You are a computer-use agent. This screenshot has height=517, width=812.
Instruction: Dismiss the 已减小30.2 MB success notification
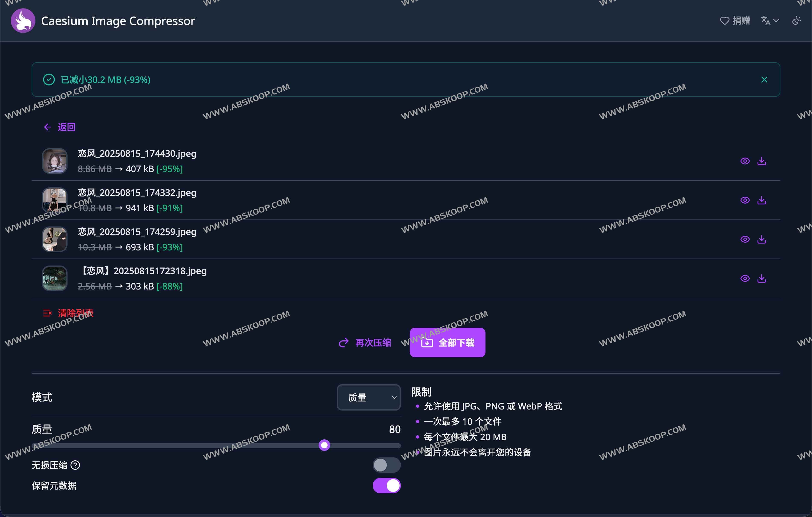coord(764,80)
